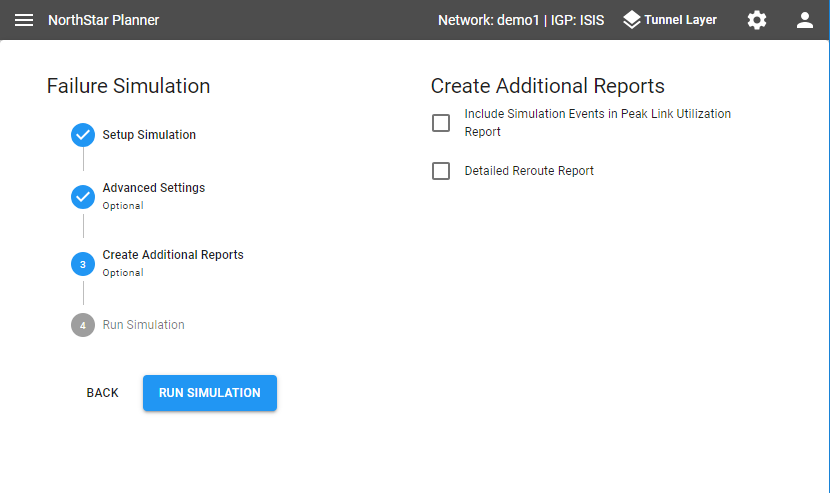This screenshot has height=493, width=830.
Task: Open the user account icon
Action: click(x=805, y=20)
